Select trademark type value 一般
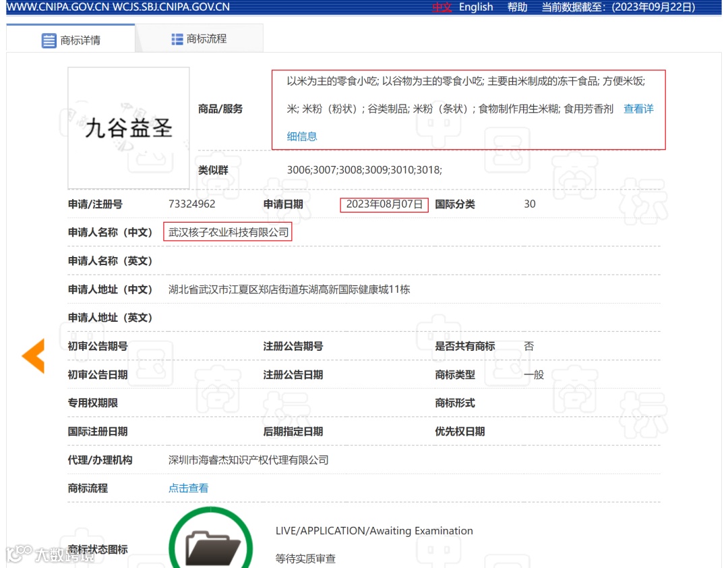Viewport: 728px width, 568px height. [x=534, y=374]
